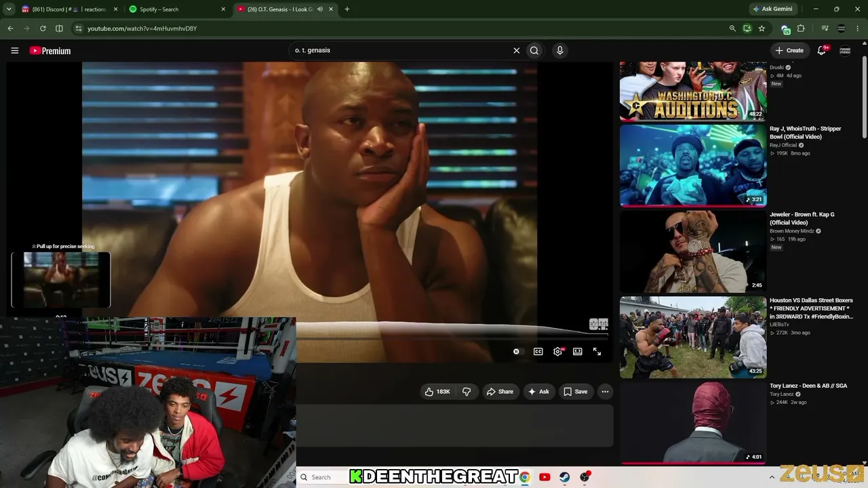
Task: Open Jeweler - Brown ft. Kap G title
Action: [802, 218]
